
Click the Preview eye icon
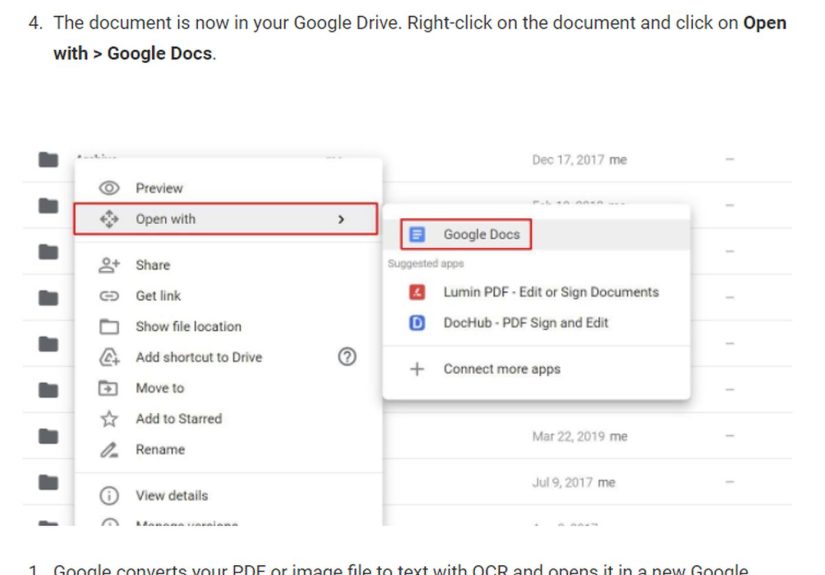click(x=109, y=188)
